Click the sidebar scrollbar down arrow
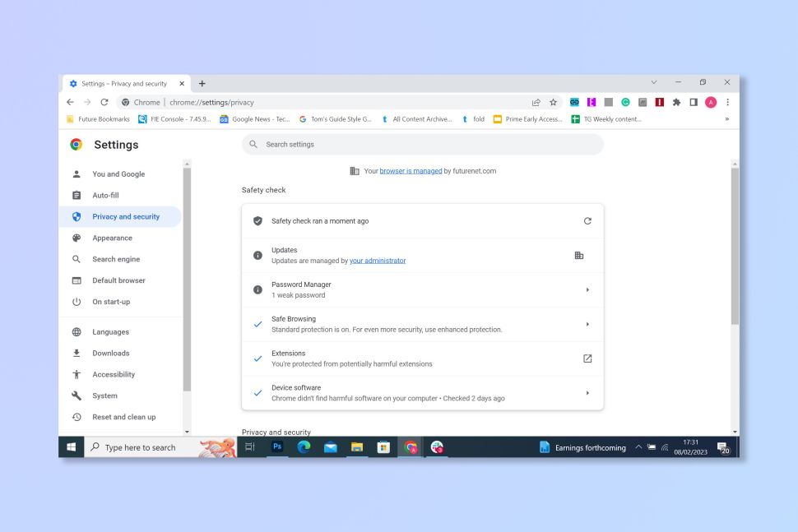This screenshot has height=532, width=798. point(187,432)
